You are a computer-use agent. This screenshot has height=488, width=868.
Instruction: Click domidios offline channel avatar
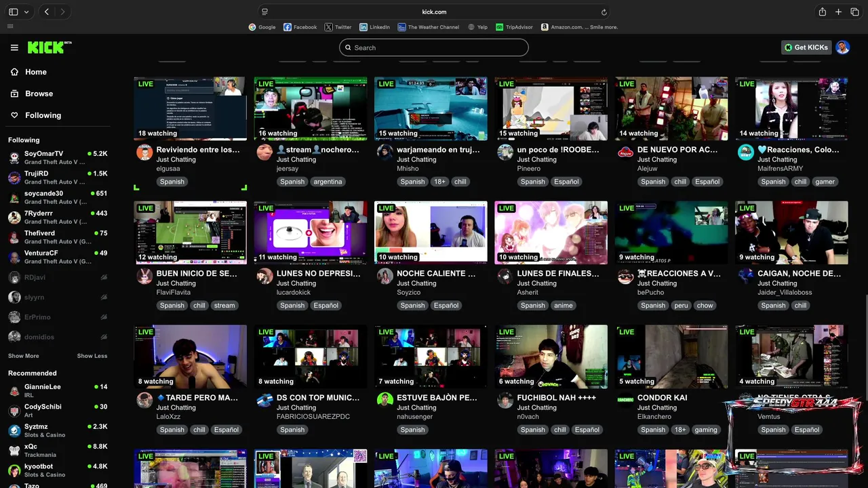pyautogui.click(x=14, y=337)
